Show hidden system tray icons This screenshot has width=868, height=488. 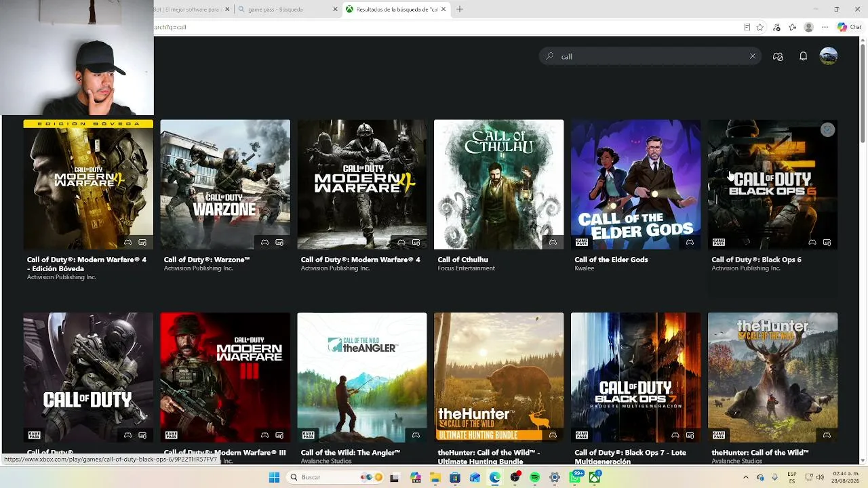click(x=746, y=477)
